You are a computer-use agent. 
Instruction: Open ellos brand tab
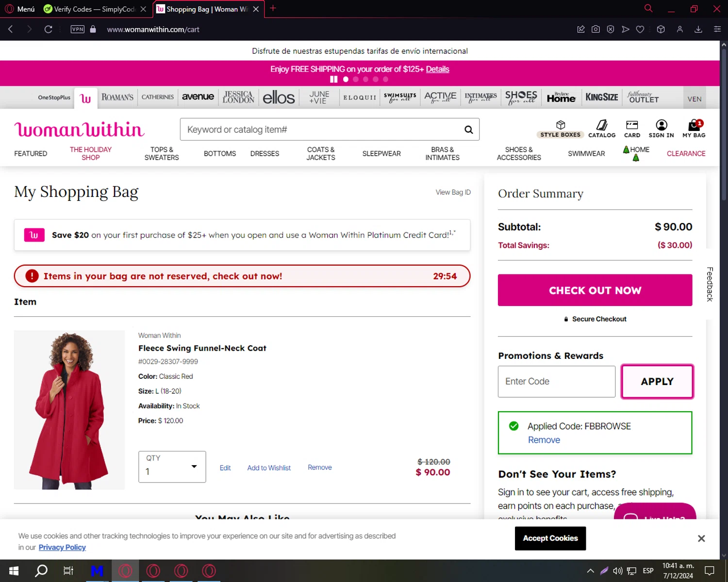pyautogui.click(x=279, y=97)
